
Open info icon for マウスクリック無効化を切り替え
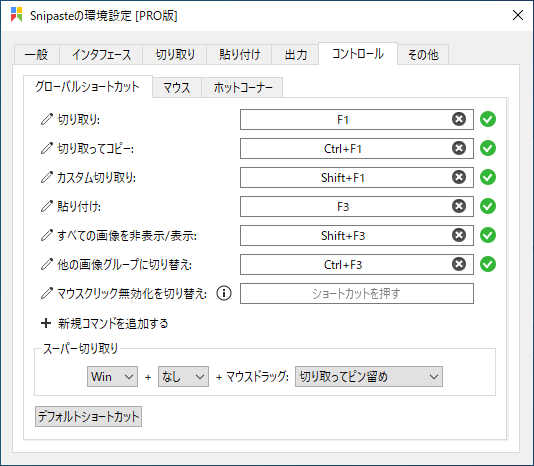click(x=224, y=293)
